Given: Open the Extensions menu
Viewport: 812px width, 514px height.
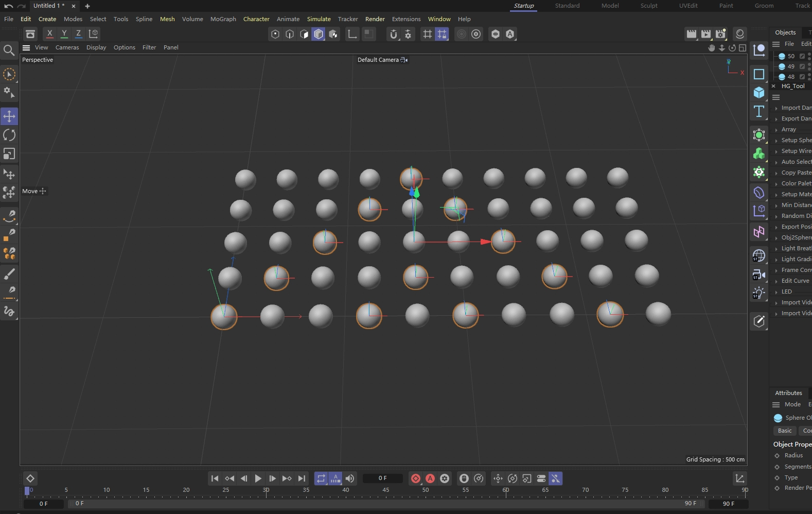Looking at the screenshot, I should (x=407, y=19).
